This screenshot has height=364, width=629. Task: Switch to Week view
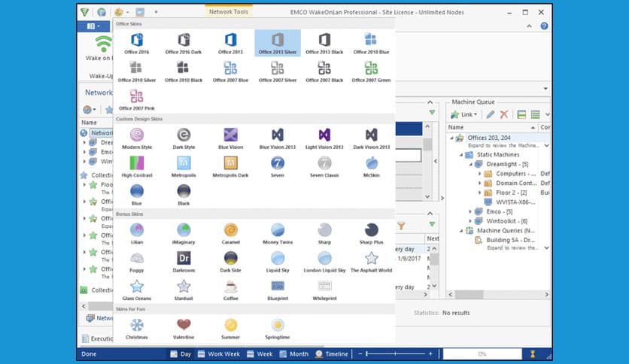(x=260, y=354)
